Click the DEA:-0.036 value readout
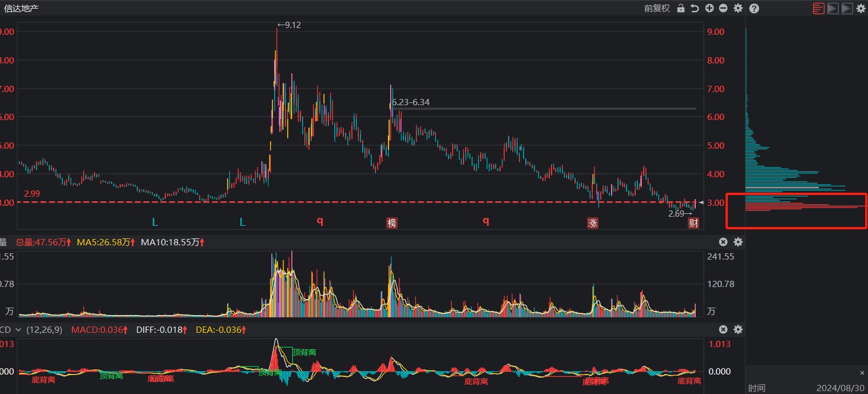 (221, 329)
